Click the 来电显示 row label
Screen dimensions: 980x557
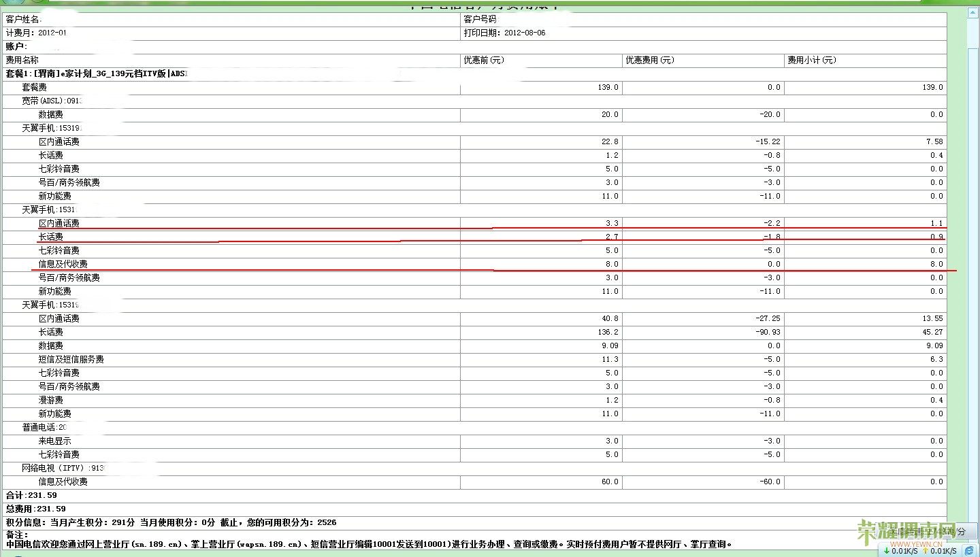(x=54, y=441)
